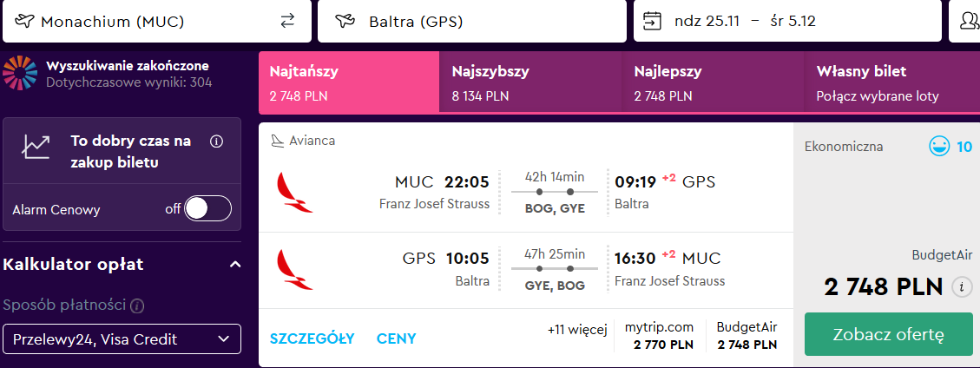Click the price trend chart icon

click(x=36, y=146)
